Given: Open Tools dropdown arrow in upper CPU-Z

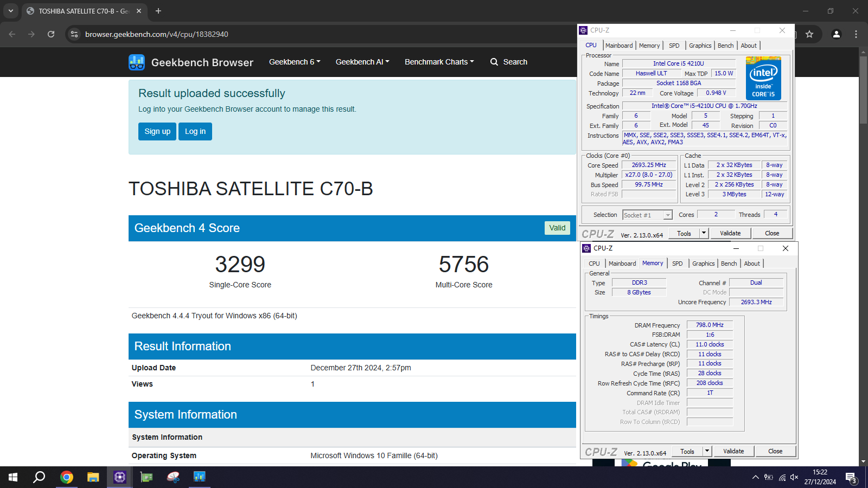Looking at the screenshot, I should (704, 233).
